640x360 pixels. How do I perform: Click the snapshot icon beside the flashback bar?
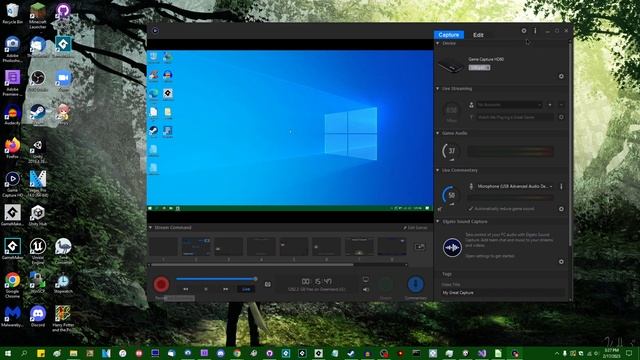268,284
